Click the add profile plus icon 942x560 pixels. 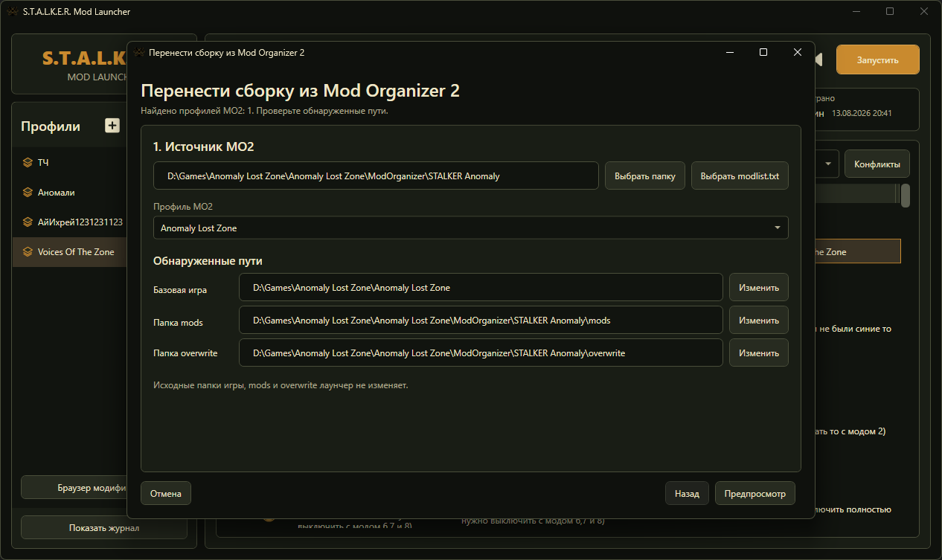[x=112, y=126]
